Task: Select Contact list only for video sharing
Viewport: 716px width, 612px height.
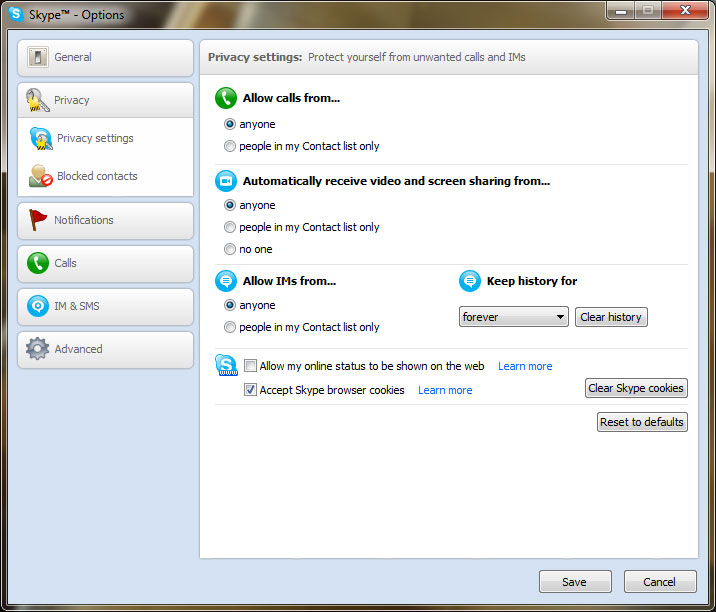Action: 230,227
